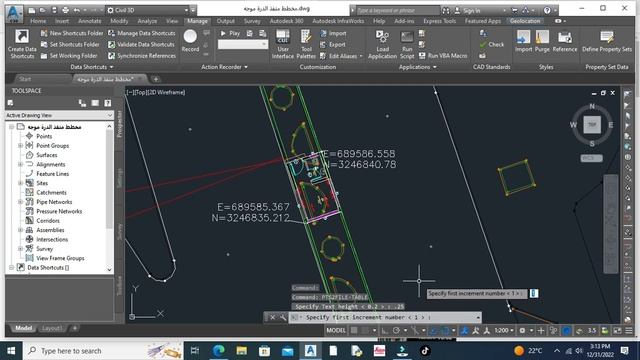
Task: Toggle grid display in status bar
Action: pos(354,331)
